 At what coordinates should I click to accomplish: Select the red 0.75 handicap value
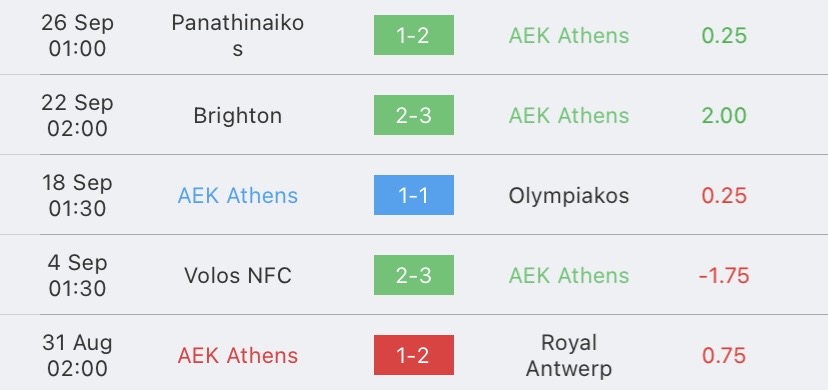pyautogui.click(x=724, y=355)
